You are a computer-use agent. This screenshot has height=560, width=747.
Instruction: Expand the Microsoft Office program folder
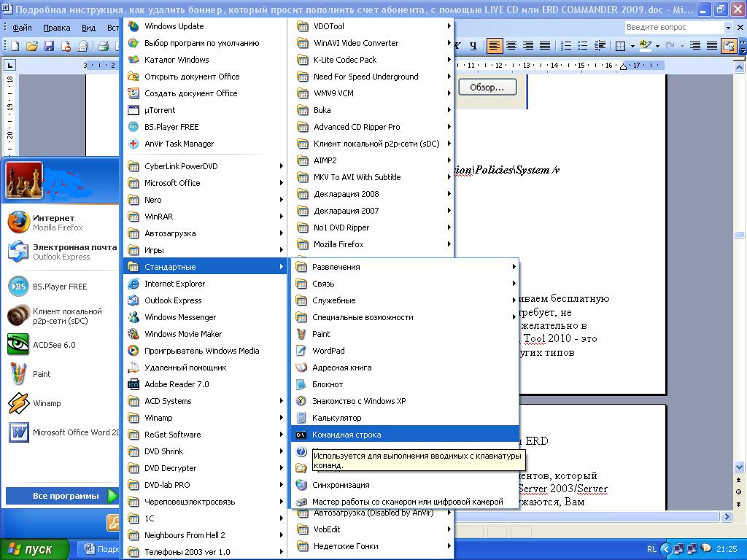[205, 183]
